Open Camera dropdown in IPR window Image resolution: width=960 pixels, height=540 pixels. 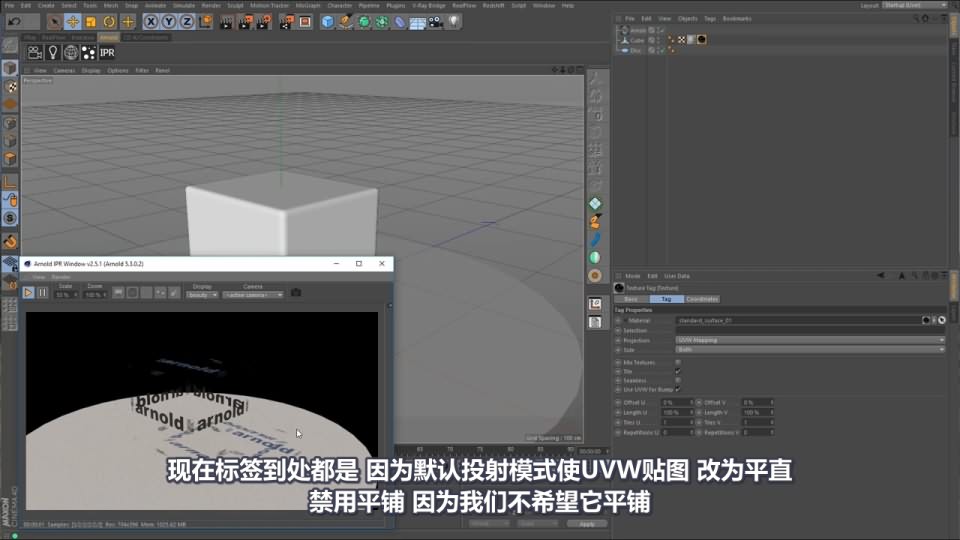tap(253, 295)
